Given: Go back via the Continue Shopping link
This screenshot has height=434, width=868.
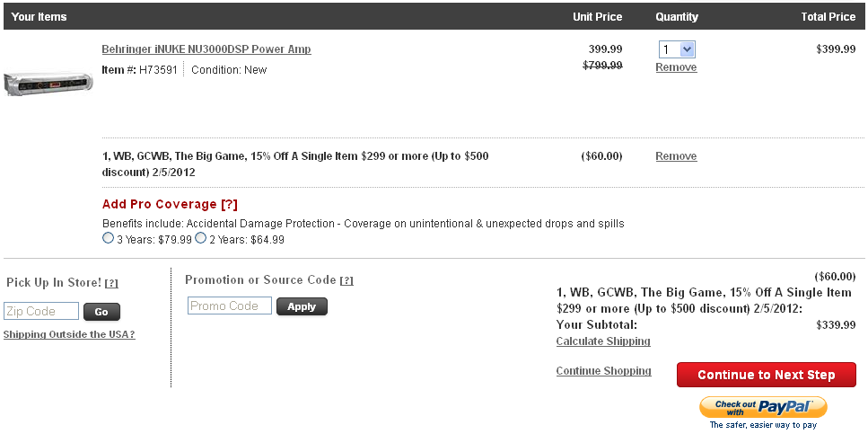Looking at the screenshot, I should (604, 371).
